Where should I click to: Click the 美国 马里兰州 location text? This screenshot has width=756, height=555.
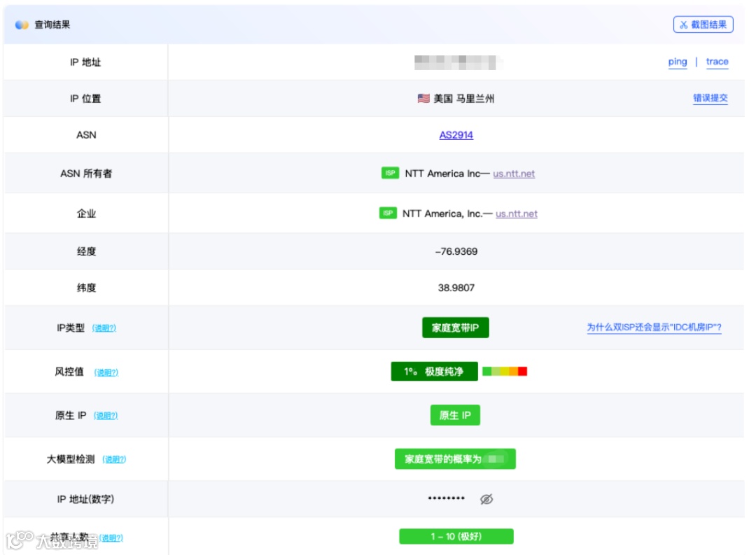464,99
